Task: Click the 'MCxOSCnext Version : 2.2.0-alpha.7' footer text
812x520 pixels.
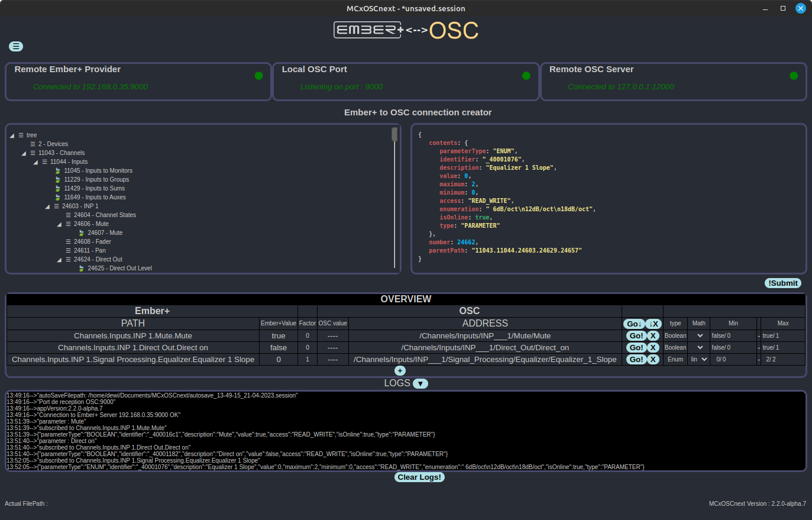Action: pyautogui.click(x=758, y=504)
